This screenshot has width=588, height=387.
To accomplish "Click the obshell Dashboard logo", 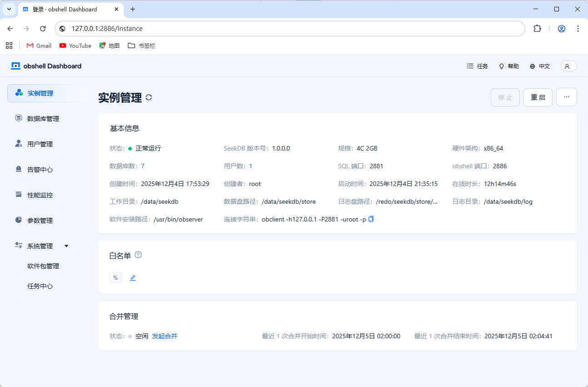I will pyautogui.click(x=46, y=66).
